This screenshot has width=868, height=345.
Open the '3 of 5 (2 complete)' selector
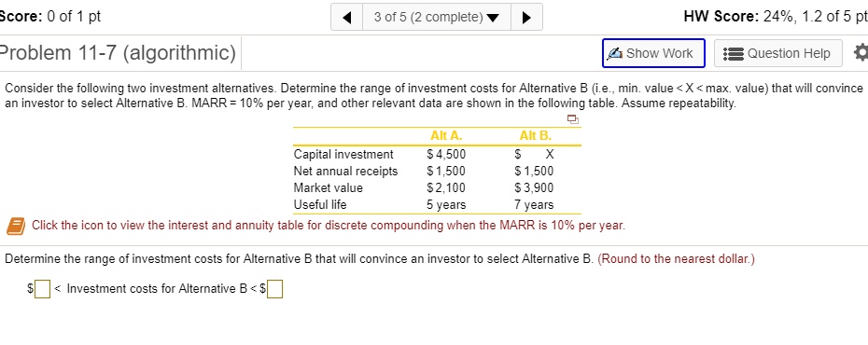click(436, 17)
